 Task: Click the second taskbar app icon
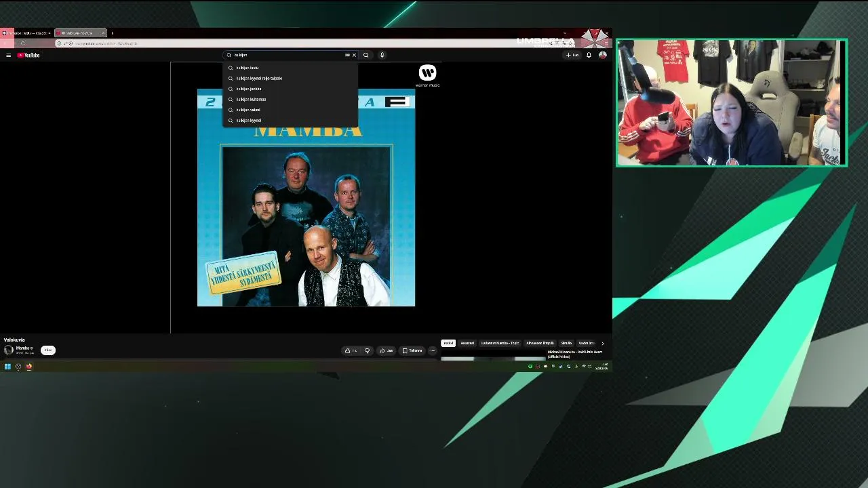[18, 367]
